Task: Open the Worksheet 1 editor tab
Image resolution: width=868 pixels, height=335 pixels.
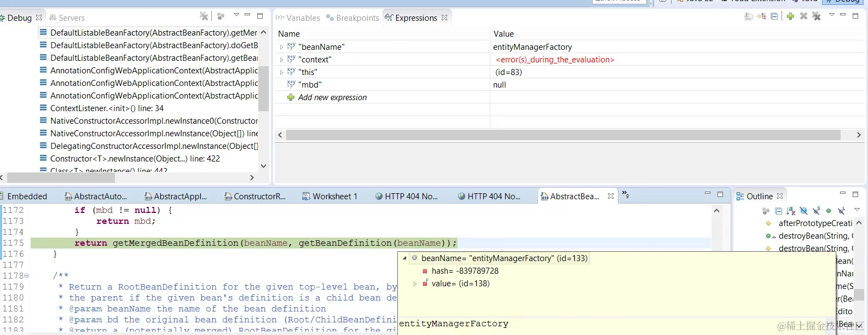Action: [330, 197]
